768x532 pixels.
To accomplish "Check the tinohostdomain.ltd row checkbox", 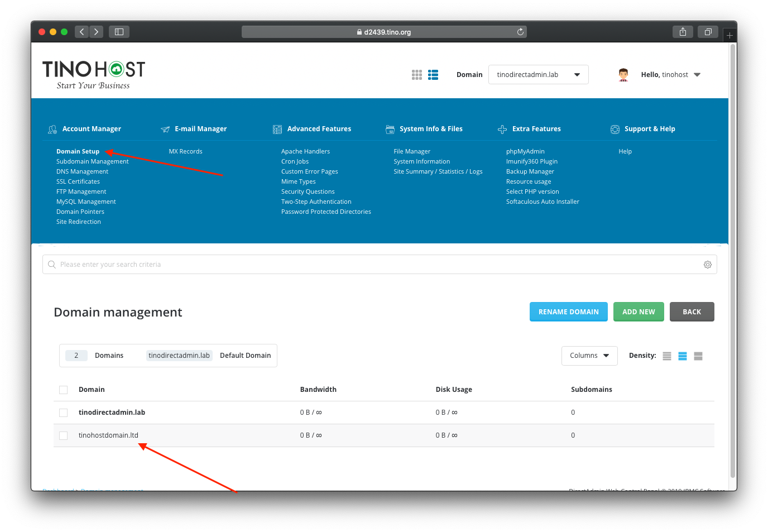I will click(x=64, y=435).
